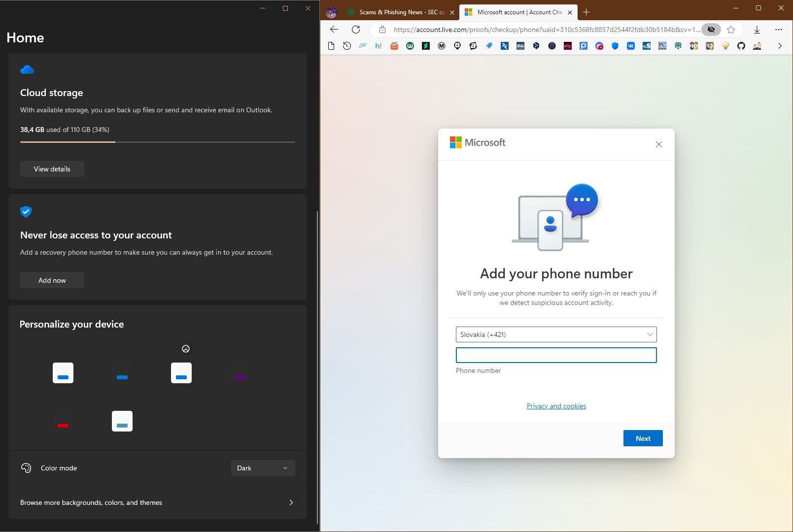The height and width of the screenshot is (532, 793).
Task: Open the lightbulb bookmark
Action: click(725, 46)
